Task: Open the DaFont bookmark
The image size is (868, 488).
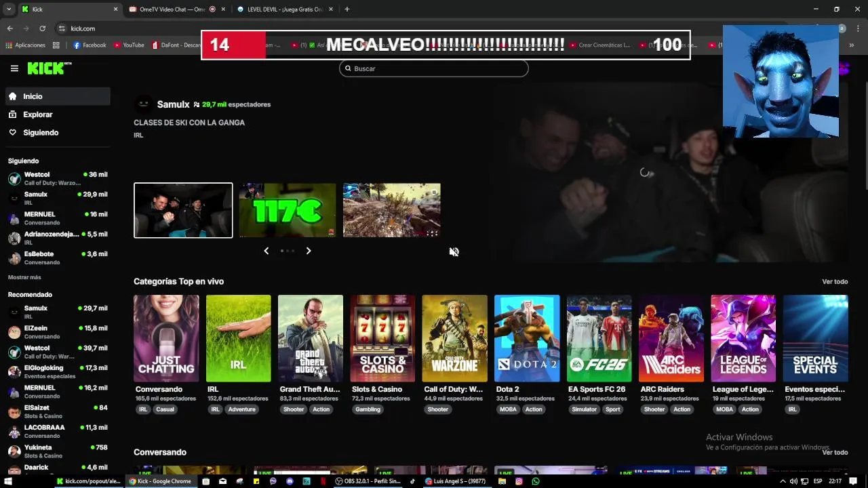Action: (176, 45)
